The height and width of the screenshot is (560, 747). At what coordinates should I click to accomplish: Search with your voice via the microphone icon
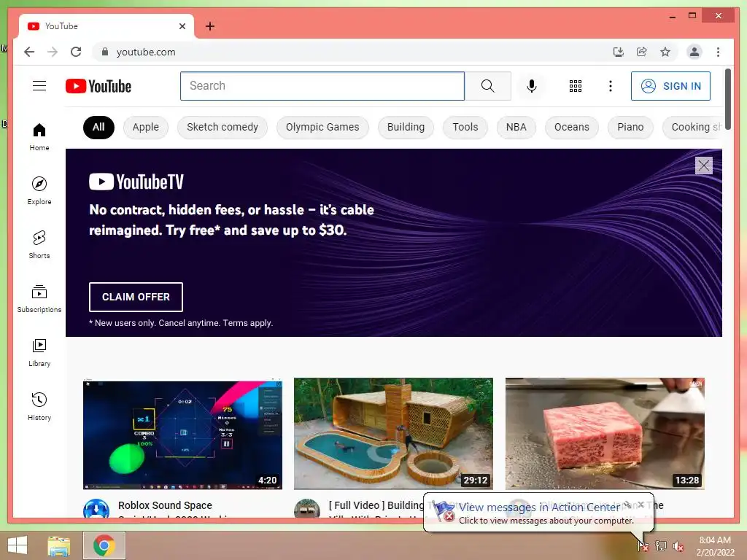coord(532,86)
